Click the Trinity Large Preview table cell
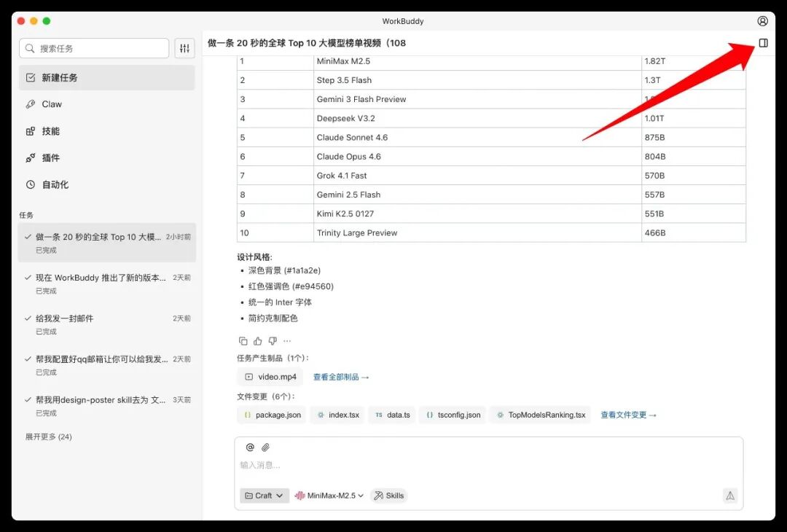The image size is (787, 532). (477, 233)
